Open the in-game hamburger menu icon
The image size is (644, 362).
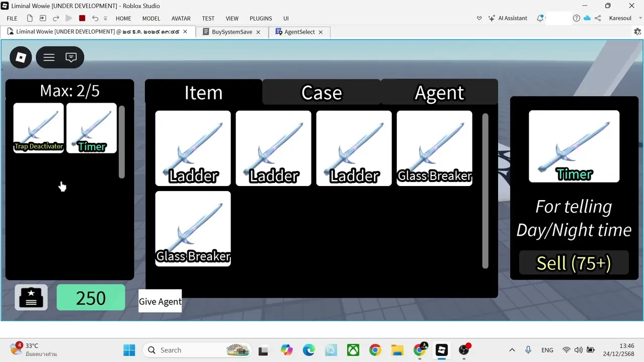click(x=49, y=57)
